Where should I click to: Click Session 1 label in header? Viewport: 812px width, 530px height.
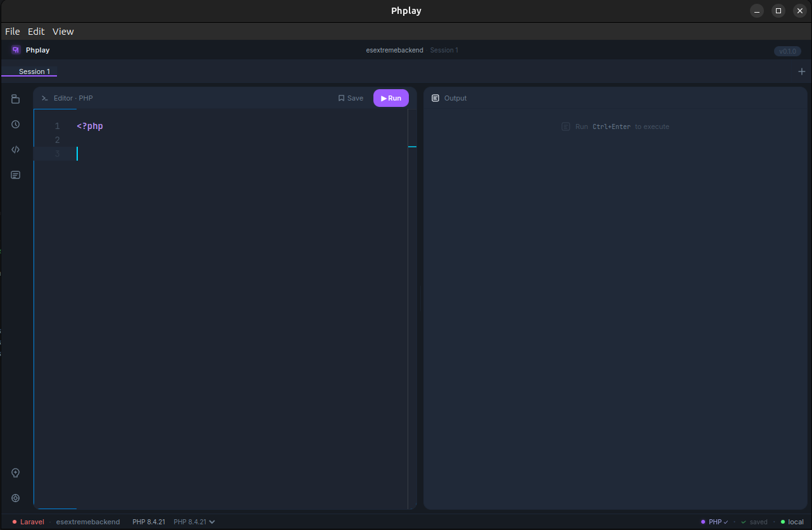click(444, 50)
